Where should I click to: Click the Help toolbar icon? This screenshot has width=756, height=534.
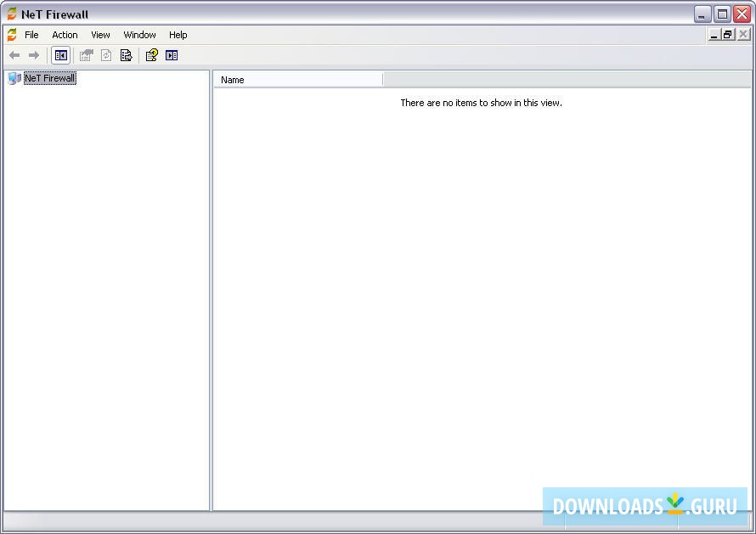coord(152,55)
